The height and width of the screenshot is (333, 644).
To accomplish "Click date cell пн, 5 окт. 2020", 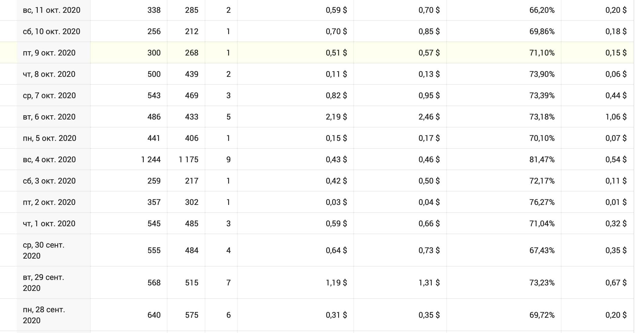I will tap(49, 138).
